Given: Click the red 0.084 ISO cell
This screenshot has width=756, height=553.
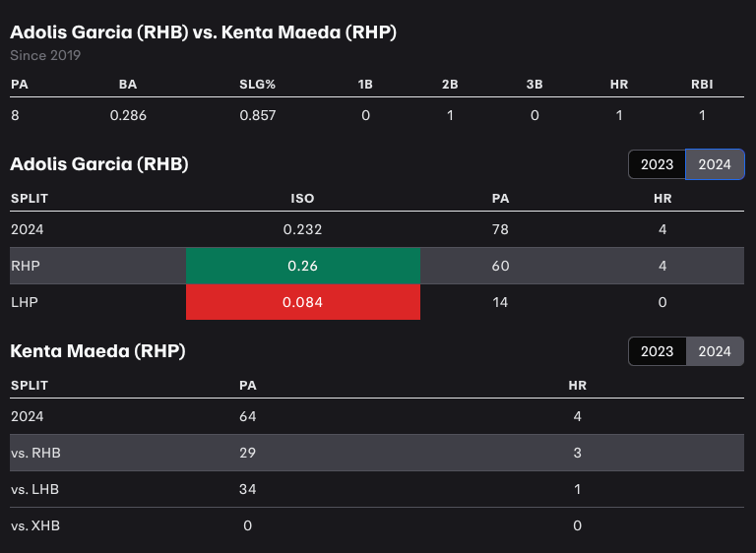Looking at the screenshot, I should point(303,302).
